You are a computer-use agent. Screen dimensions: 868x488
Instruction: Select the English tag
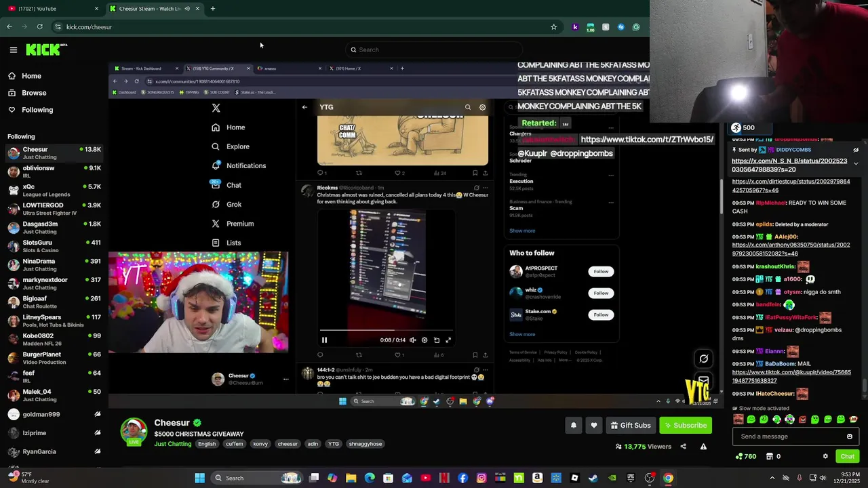click(x=207, y=444)
